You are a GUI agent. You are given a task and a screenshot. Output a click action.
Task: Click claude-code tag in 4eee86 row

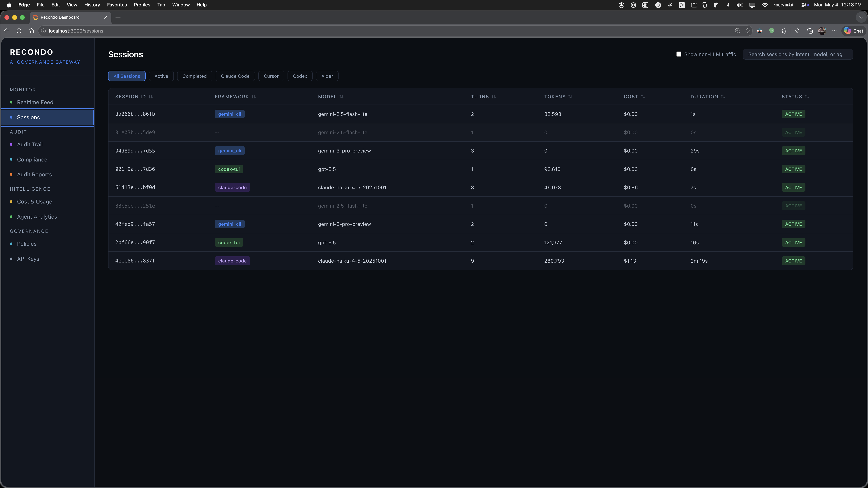[x=232, y=261]
